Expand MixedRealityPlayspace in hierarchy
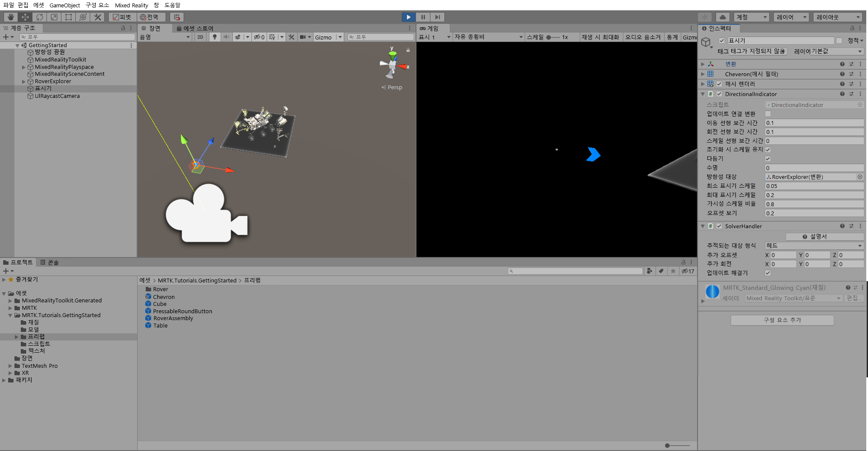The image size is (868, 451). (24, 67)
